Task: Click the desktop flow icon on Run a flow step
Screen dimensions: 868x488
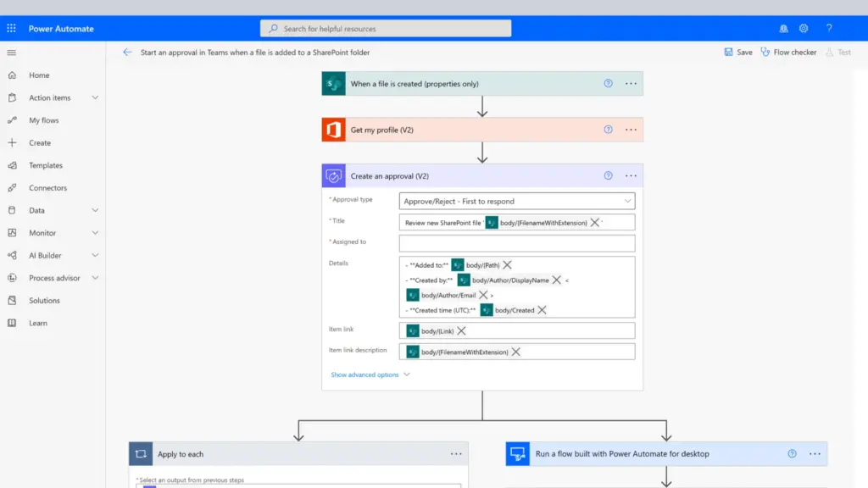Action: [x=520, y=453]
